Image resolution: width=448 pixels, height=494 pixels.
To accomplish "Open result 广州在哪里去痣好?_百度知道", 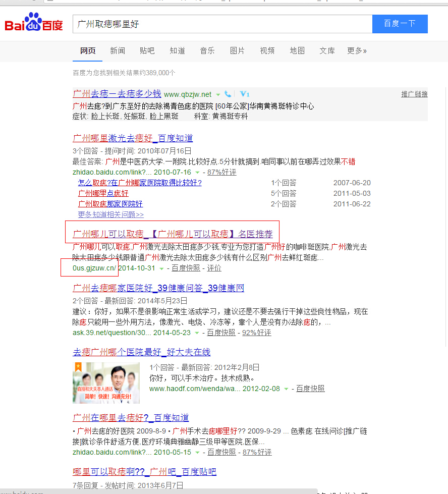I will [131, 418].
